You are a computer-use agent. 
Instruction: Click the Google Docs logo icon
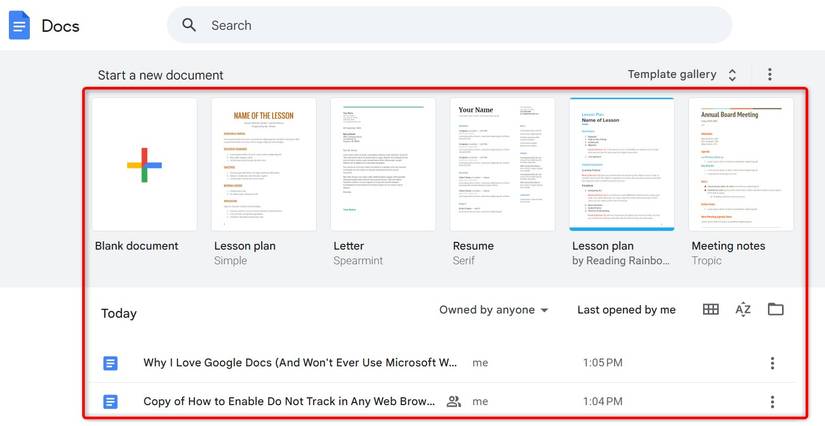point(19,25)
